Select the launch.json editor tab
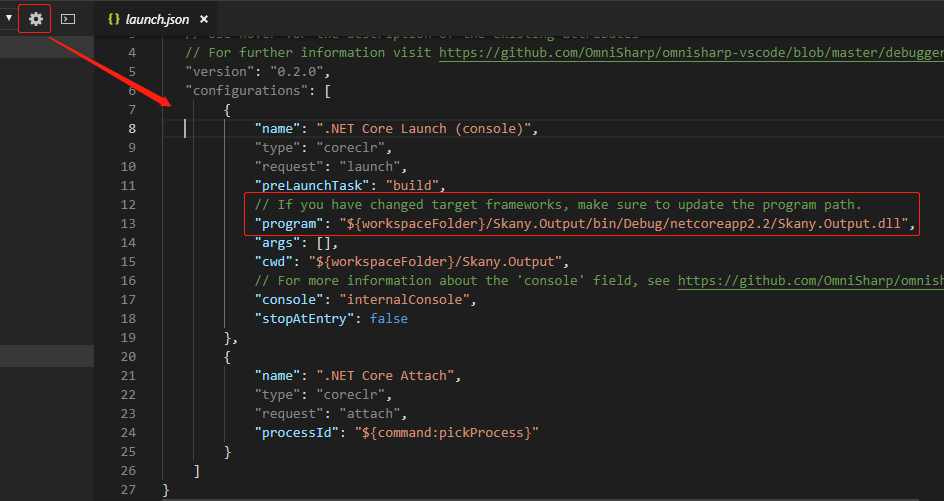 (157, 19)
